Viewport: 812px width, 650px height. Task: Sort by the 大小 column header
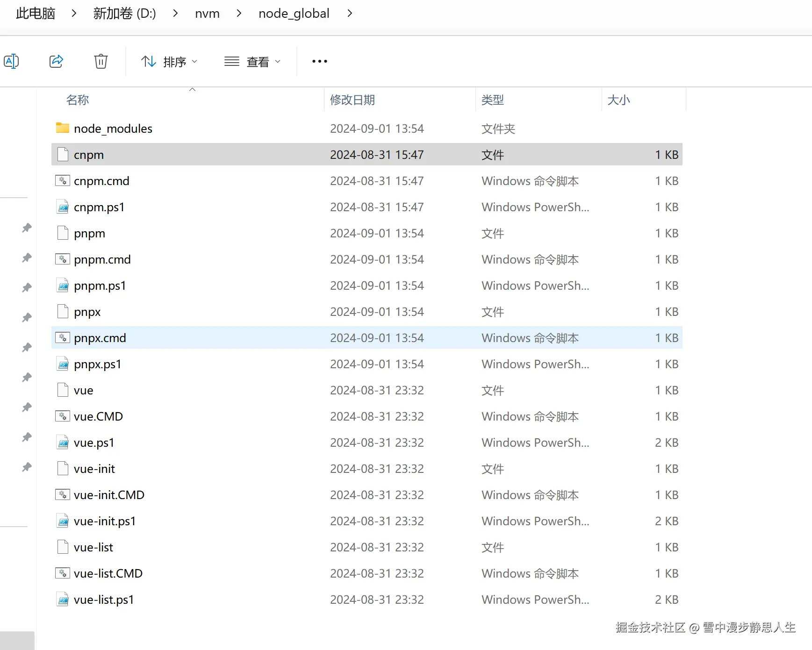pos(618,100)
